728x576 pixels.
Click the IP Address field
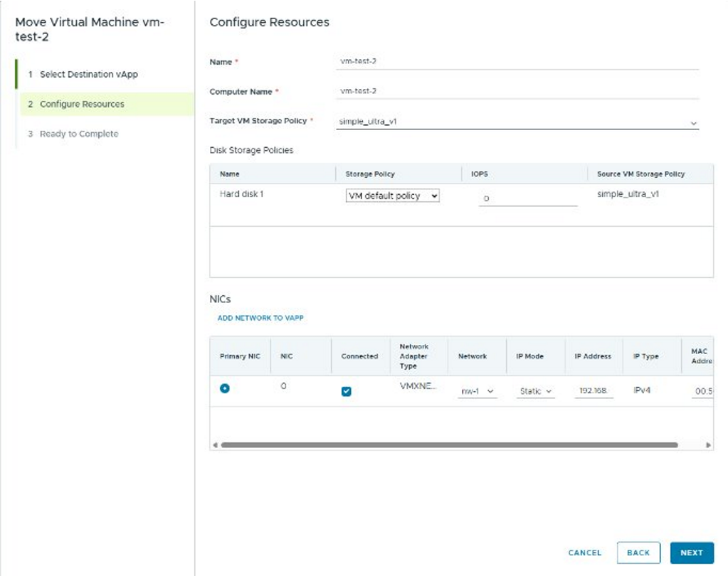pos(594,391)
